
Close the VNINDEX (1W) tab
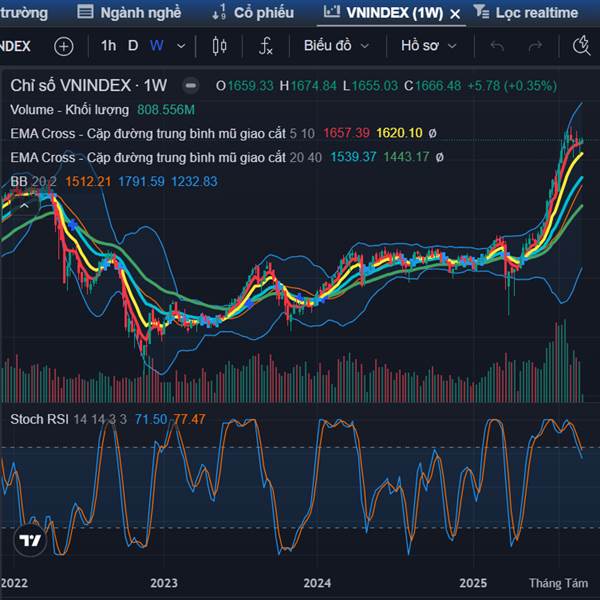click(x=455, y=13)
